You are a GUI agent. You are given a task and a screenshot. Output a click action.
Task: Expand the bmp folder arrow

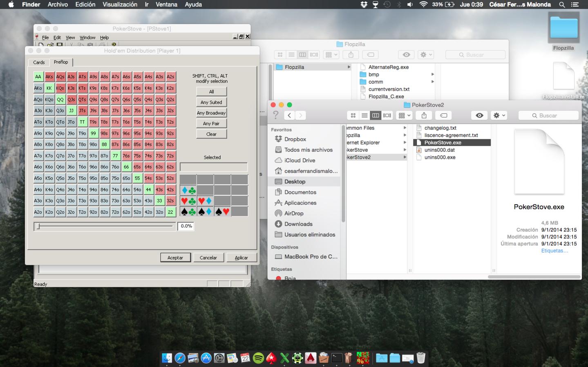point(432,75)
